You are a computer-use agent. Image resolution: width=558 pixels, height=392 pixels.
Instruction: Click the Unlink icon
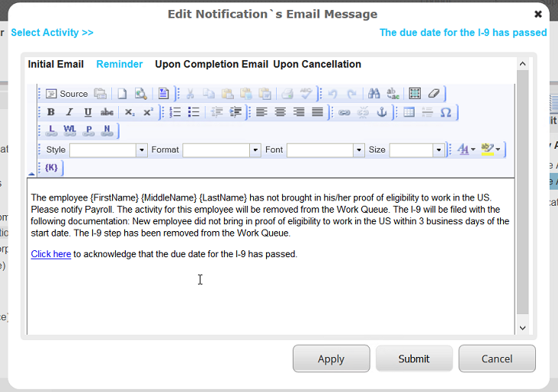[x=363, y=113]
